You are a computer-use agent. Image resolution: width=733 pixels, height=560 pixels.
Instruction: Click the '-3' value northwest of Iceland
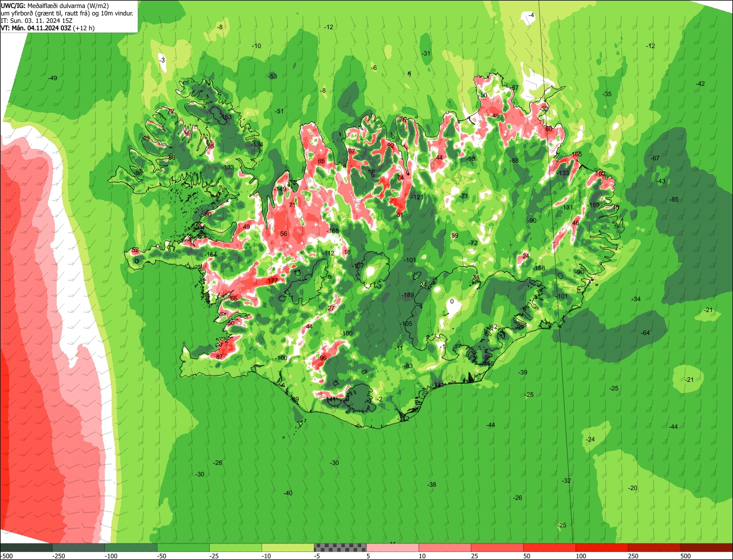(x=162, y=60)
